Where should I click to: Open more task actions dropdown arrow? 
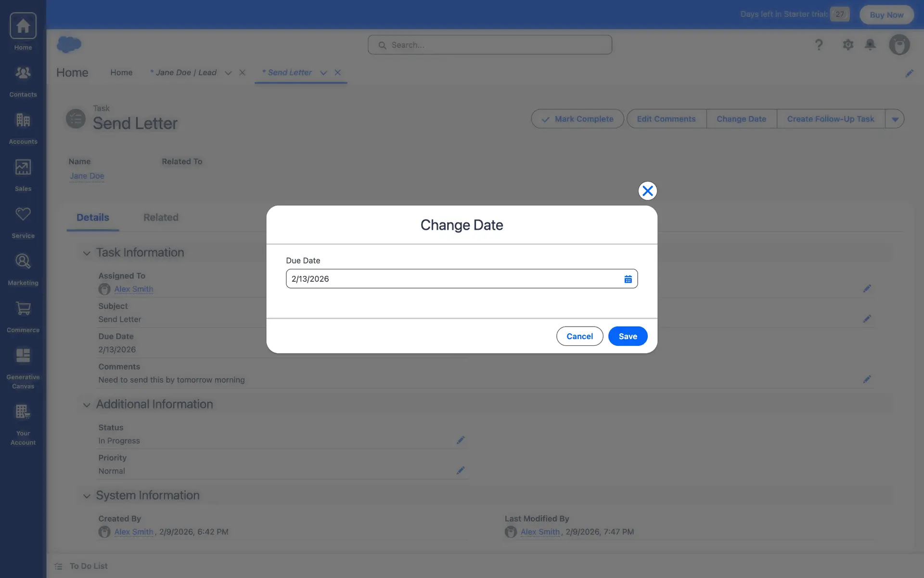click(895, 119)
